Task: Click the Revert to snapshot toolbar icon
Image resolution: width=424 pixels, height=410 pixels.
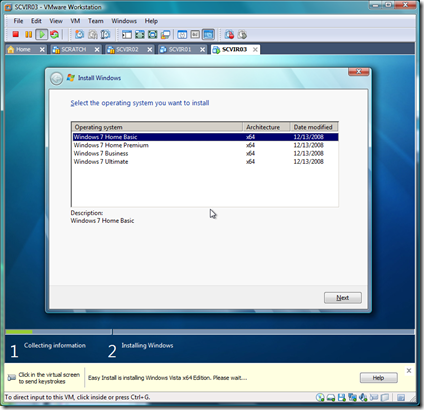Action: 93,34
